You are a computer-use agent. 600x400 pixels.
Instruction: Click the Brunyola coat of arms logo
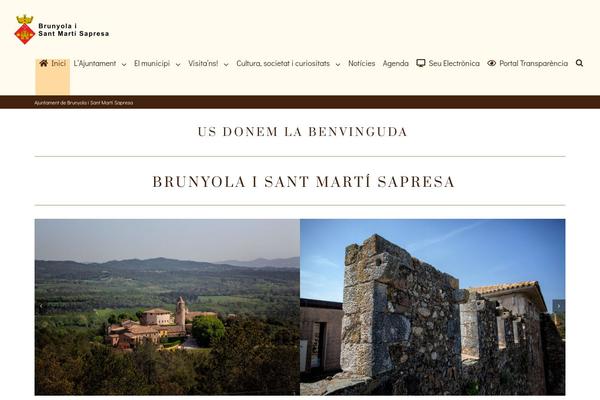click(25, 29)
